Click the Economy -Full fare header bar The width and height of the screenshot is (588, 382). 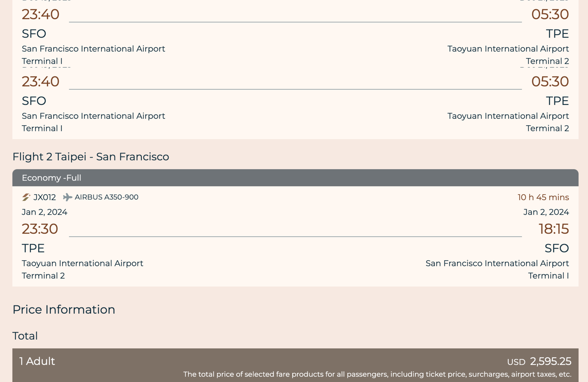295,178
